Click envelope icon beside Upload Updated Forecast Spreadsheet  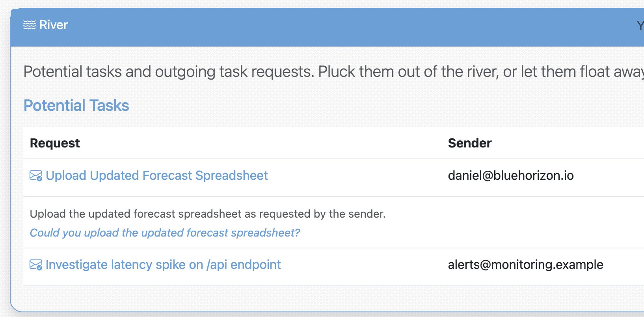click(x=35, y=175)
